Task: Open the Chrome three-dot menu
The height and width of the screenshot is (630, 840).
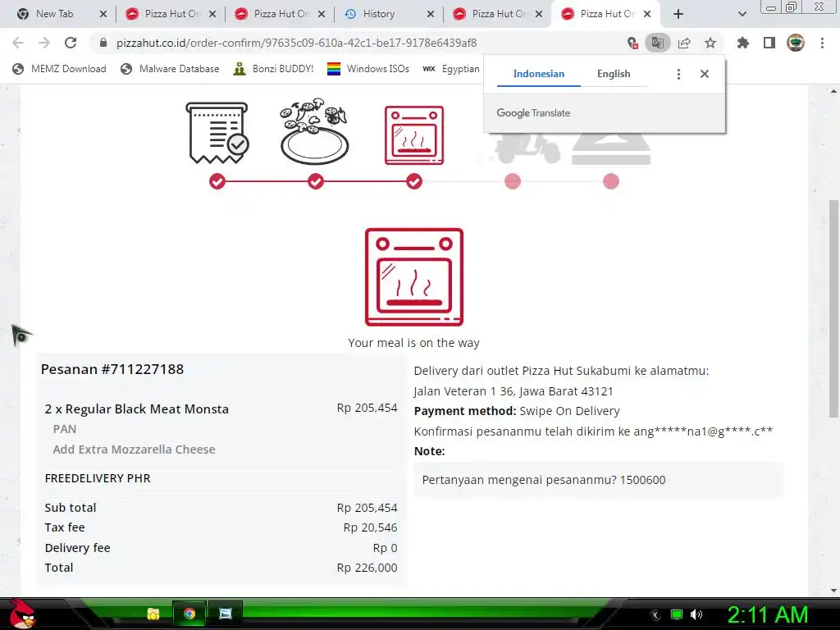Action: click(x=822, y=43)
